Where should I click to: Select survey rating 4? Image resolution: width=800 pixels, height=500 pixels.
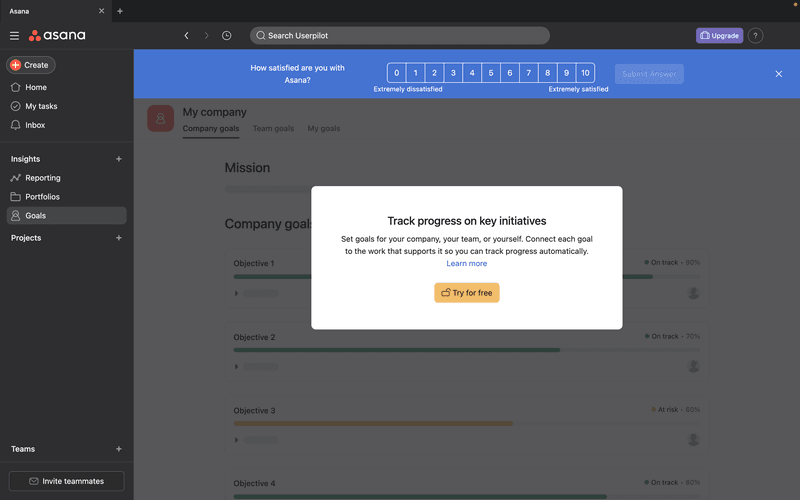(472, 73)
